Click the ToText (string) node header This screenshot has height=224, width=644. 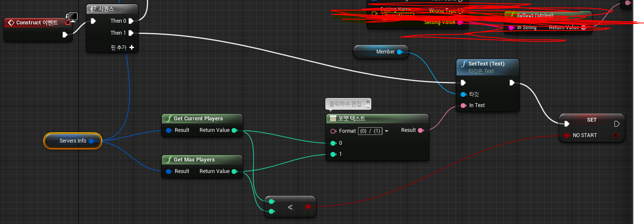[548, 16]
